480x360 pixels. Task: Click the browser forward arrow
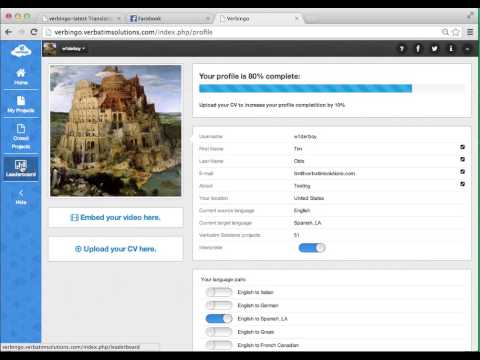[22, 32]
